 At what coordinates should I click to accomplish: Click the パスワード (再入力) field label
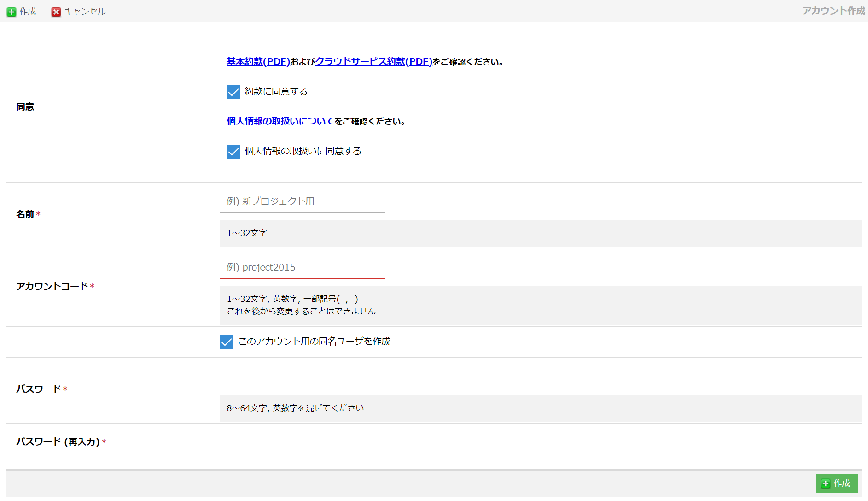point(58,442)
